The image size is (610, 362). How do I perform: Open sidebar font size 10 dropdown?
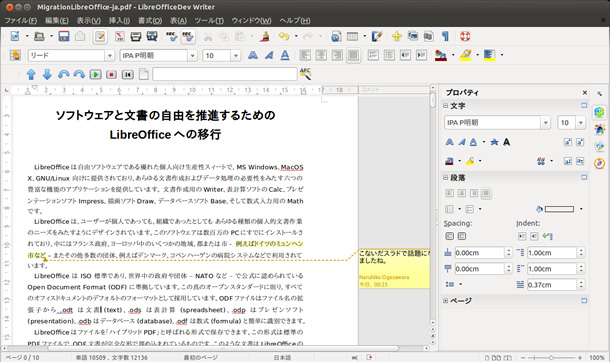click(x=580, y=123)
